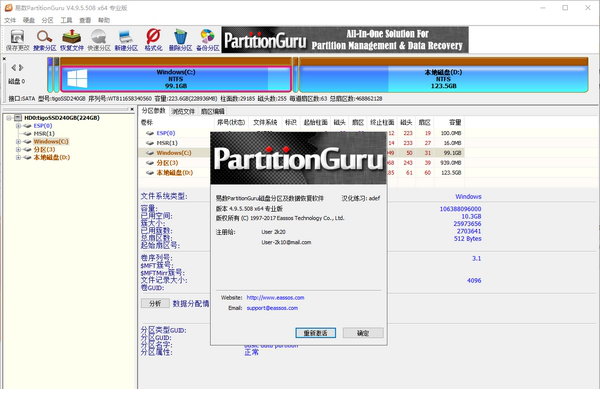Viewport: 600px width, 404px height.
Task: Click the 终止柱面 column header
Action: tap(382, 122)
